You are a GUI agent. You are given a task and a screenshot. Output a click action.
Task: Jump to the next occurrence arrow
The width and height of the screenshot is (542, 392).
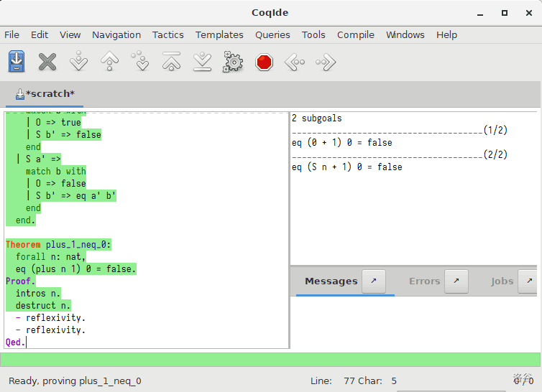pyautogui.click(x=326, y=62)
